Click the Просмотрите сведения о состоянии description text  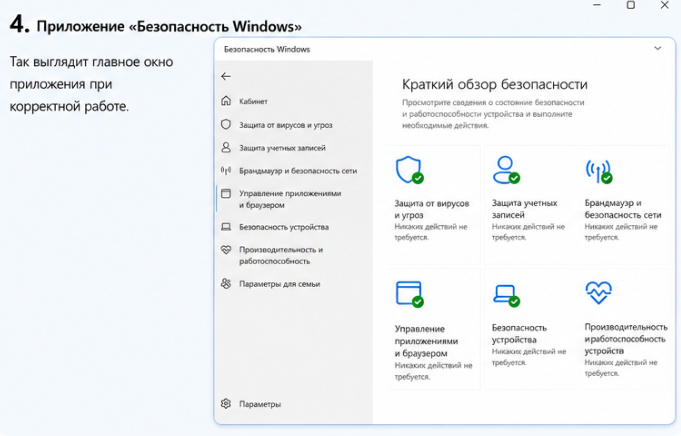(x=493, y=114)
